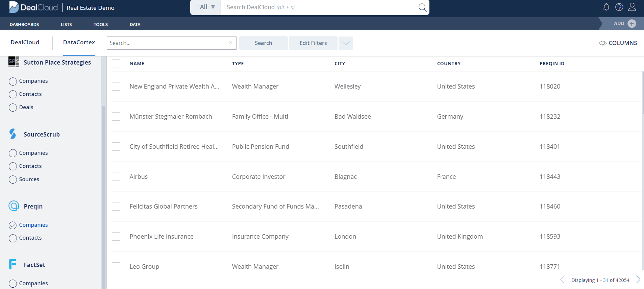This screenshot has height=289, width=644.
Task: Check the Phoenix Life Insurance row
Action: tap(116, 236)
